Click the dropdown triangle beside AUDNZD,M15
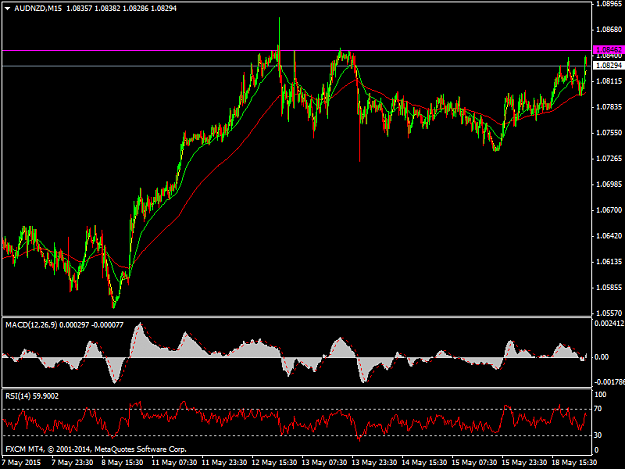This screenshot has height=469, width=625. [x=8, y=8]
